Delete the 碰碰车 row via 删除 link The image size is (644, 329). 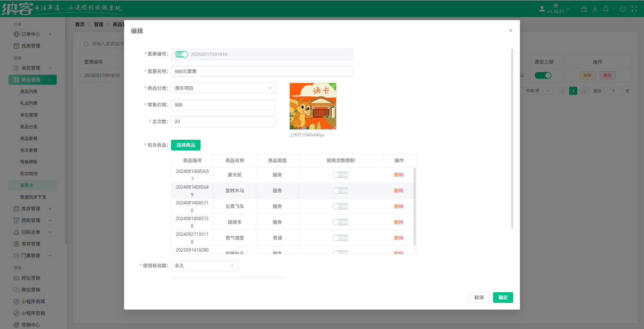(x=399, y=222)
